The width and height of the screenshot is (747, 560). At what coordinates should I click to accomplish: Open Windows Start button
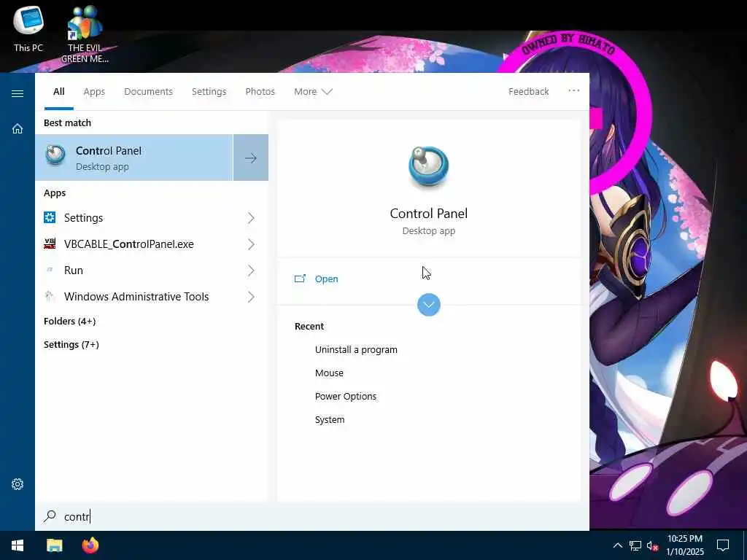(18, 545)
